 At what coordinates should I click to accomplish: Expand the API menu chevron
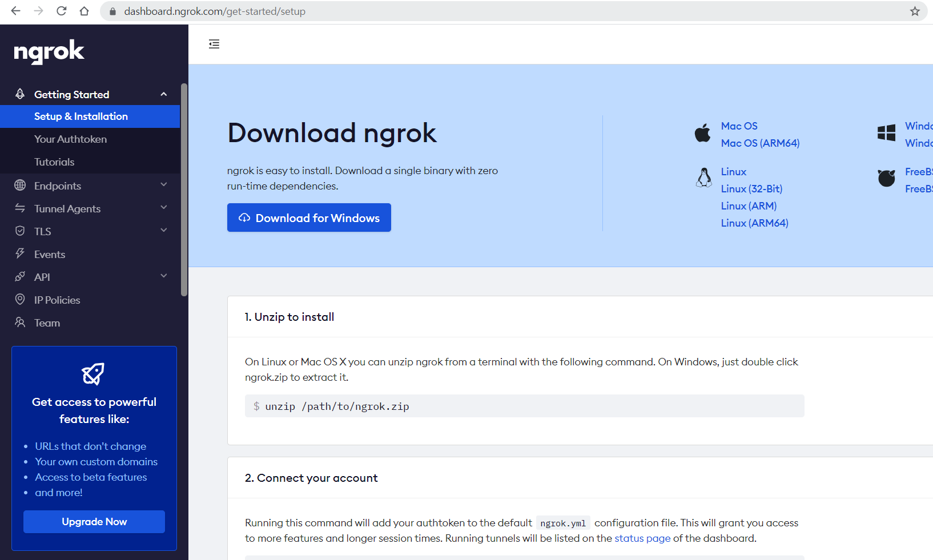164,276
